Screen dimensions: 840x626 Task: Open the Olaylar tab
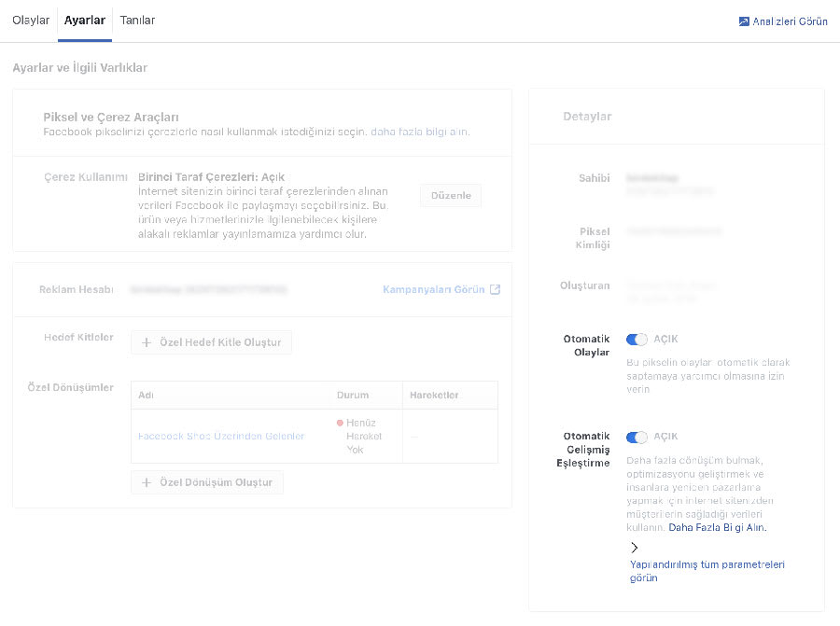click(x=31, y=21)
